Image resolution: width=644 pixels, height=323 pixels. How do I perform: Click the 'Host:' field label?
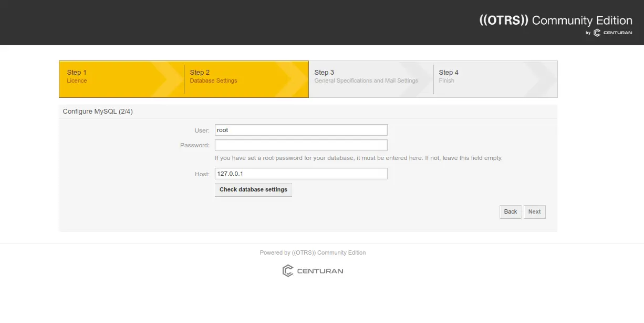pyautogui.click(x=202, y=174)
